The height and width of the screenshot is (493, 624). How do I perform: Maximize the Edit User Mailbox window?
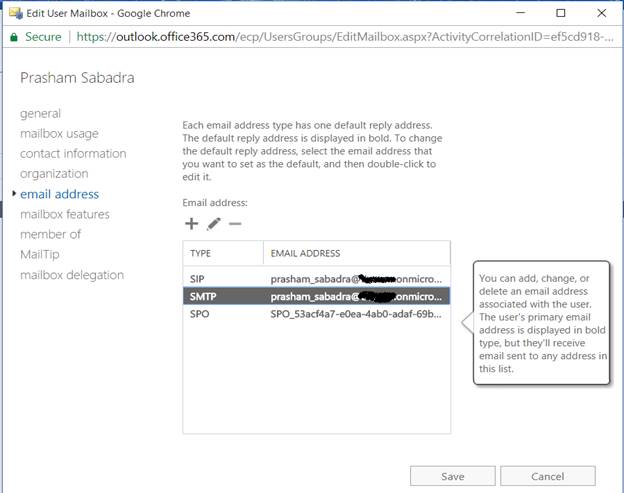coord(561,13)
